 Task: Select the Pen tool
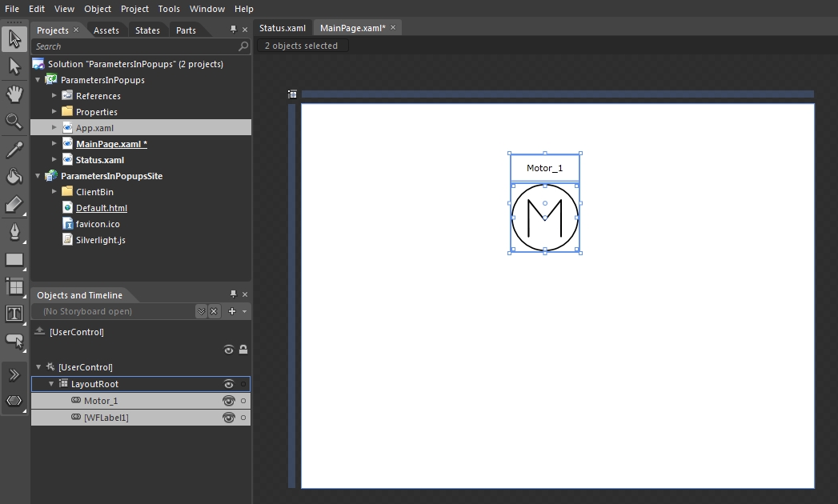click(14, 232)
